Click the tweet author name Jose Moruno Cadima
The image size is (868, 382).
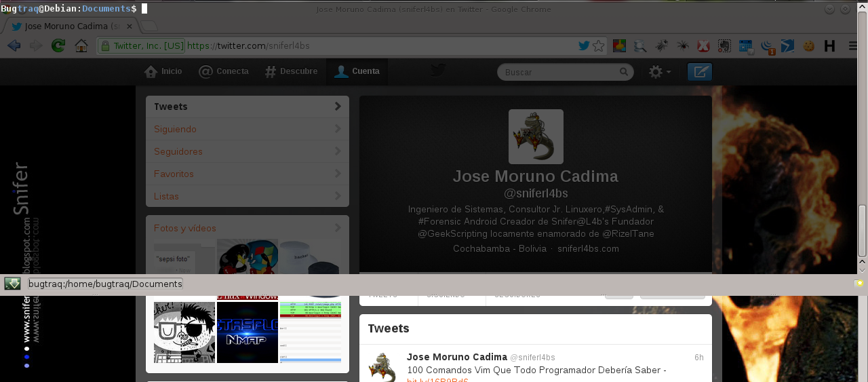click(x=457, y=357)
